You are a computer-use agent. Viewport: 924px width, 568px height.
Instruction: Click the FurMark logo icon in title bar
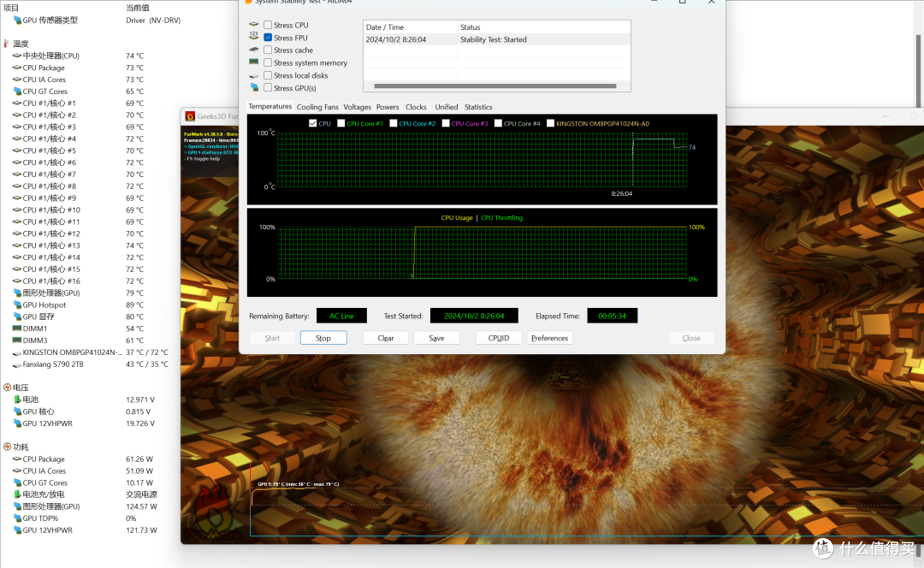tap(190, 115)
